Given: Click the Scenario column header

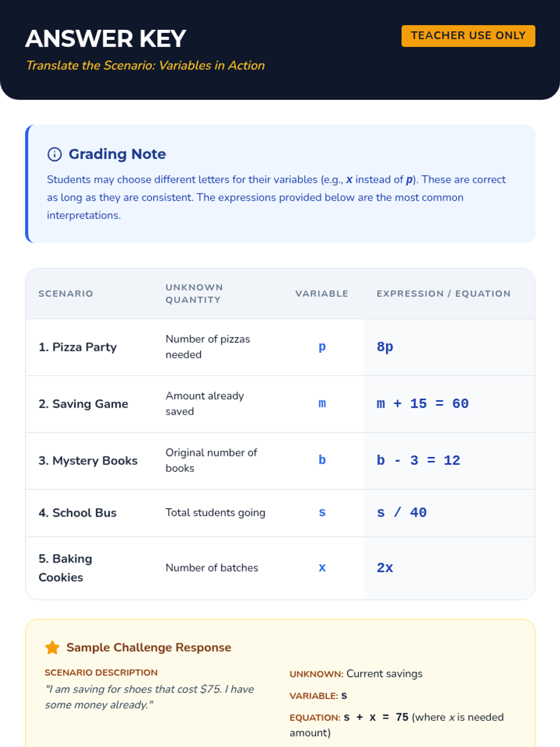Looking at the screenshot, I should point(66,294).
